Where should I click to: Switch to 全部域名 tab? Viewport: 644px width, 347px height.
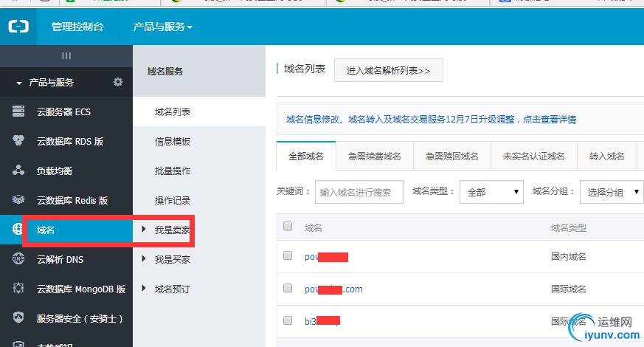point(306,157)
